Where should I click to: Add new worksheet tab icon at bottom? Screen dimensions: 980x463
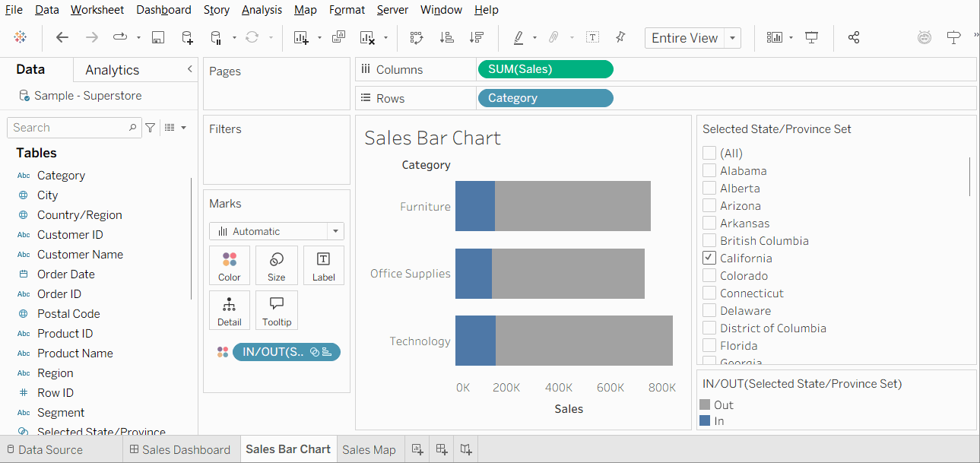click(417, 449)
